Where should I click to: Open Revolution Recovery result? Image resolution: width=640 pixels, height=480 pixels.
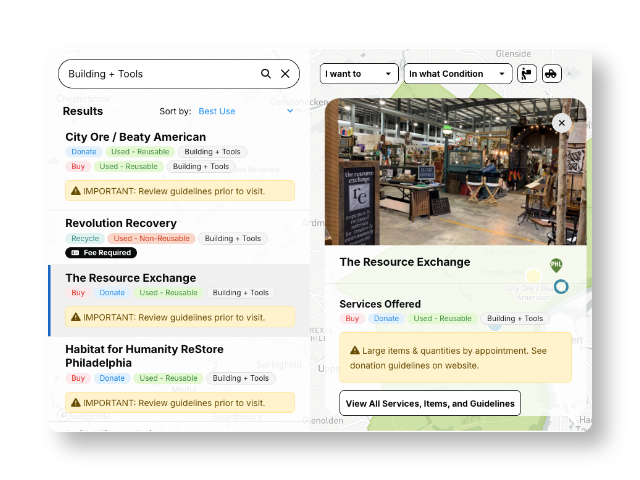(x=121, y=223)
